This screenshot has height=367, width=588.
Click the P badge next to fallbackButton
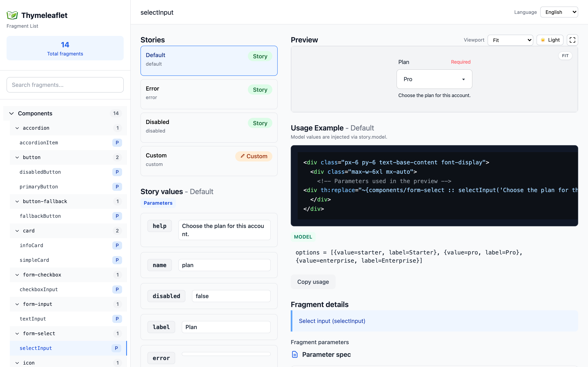tap(117, 216)
